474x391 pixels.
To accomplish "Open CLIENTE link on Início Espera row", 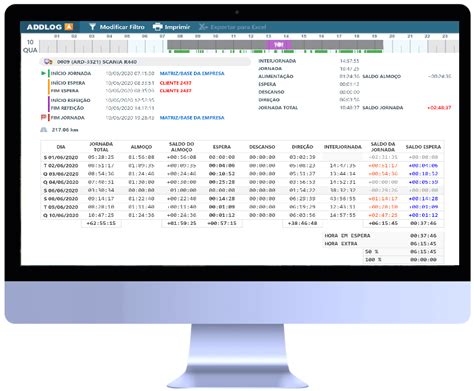I will [x=175, y=83].
